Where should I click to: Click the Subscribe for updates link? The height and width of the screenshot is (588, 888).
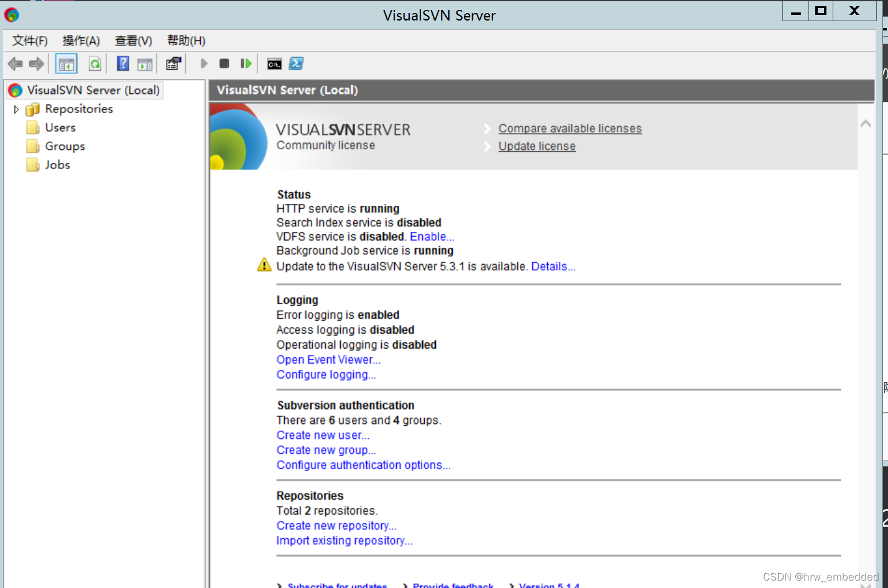[x=337, y=585]
